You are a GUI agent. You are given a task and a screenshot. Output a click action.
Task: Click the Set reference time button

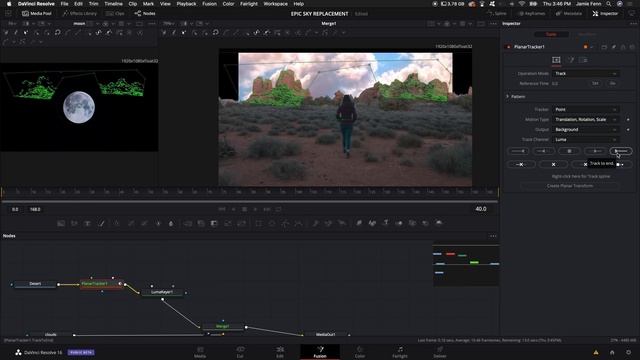pyautogui.click(x=595, y=84)
